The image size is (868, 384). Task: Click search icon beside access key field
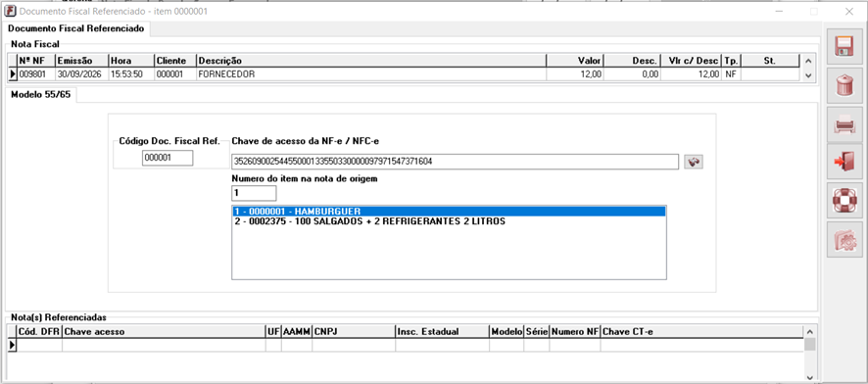[693, 162]
